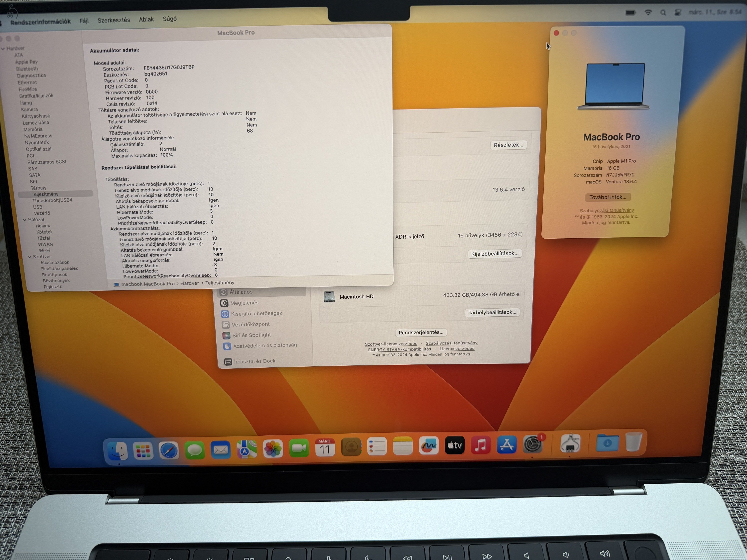Click Spotlight search icon in menu bar

coord(663,12)
